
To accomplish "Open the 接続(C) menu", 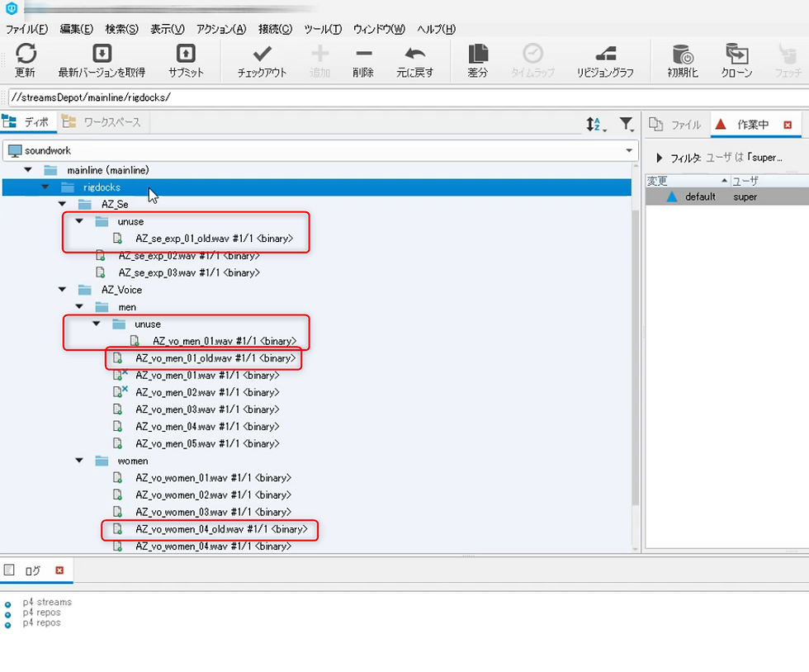I will [275, 29].
